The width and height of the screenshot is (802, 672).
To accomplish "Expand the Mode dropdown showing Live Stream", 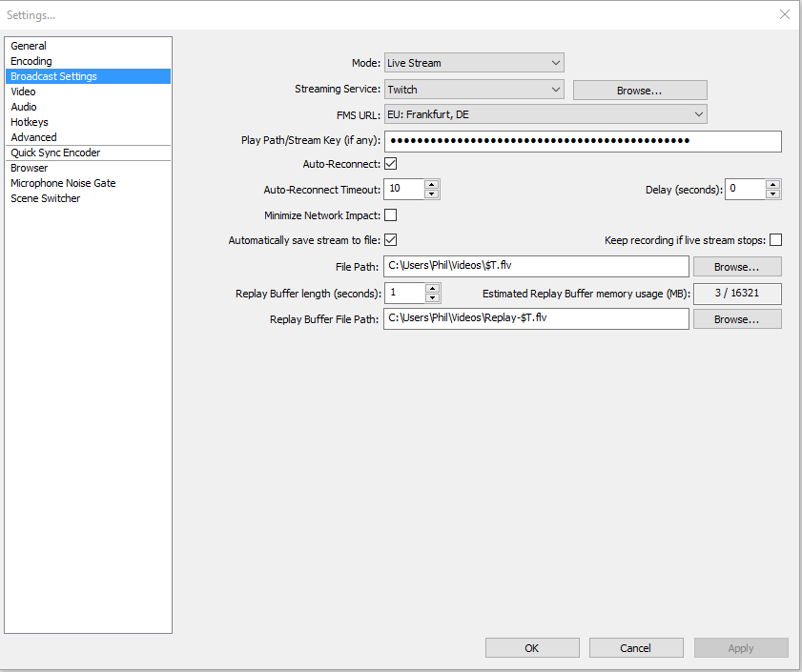I will (x=474, y=63).
